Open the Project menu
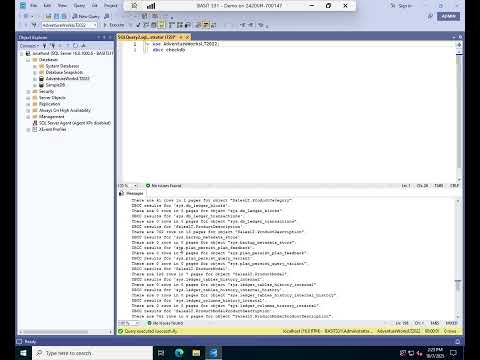This screenshot has height=360, width=480. [111, 6]
